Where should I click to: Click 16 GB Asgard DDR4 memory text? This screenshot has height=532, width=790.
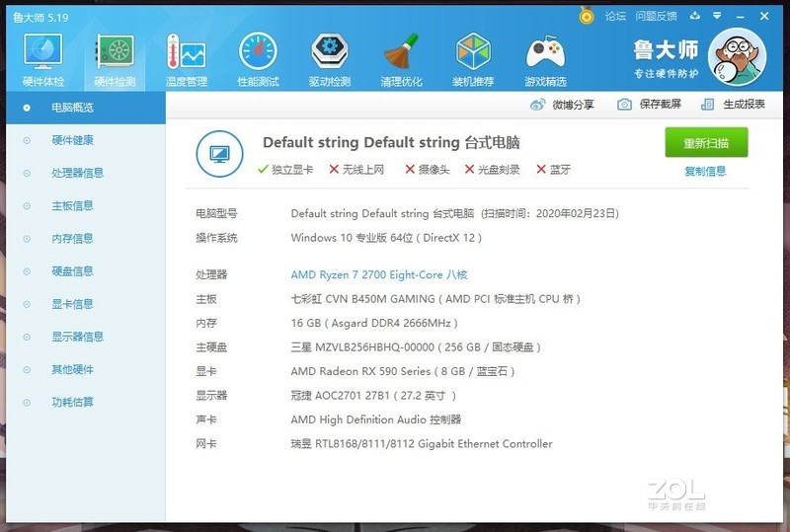pos(374,323)
